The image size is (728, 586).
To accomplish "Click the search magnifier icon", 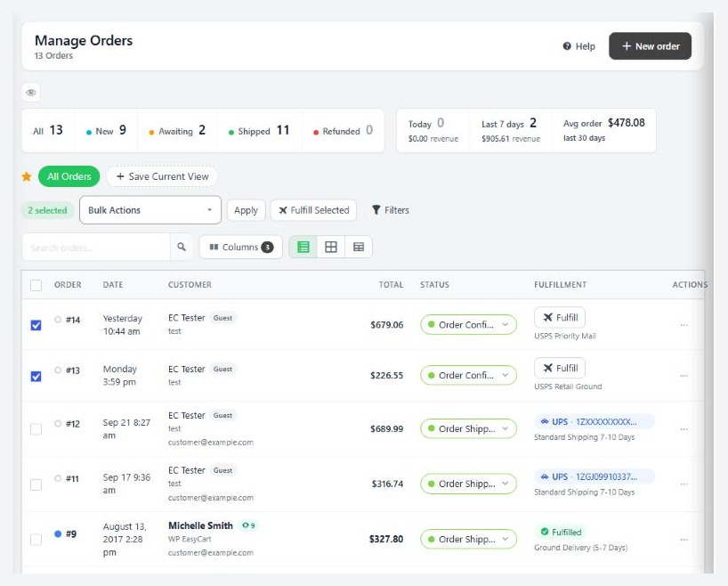I will (x=182, y=247).
